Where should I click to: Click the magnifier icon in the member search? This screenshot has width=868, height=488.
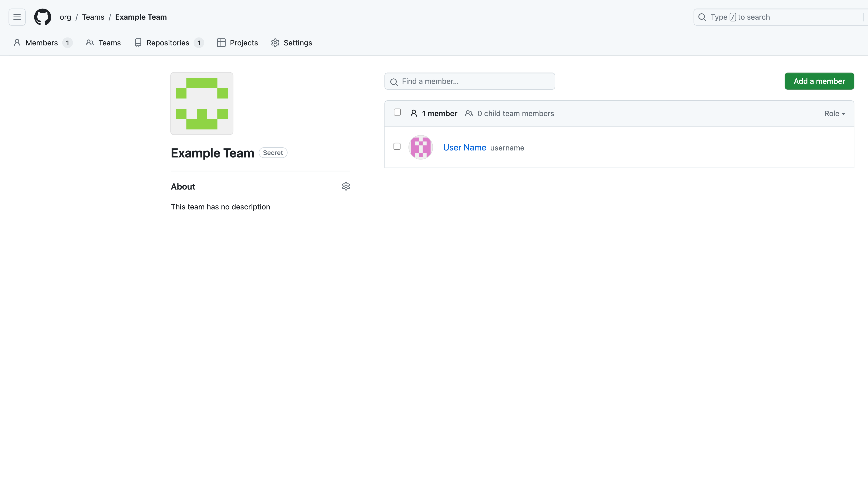(394, 82)
